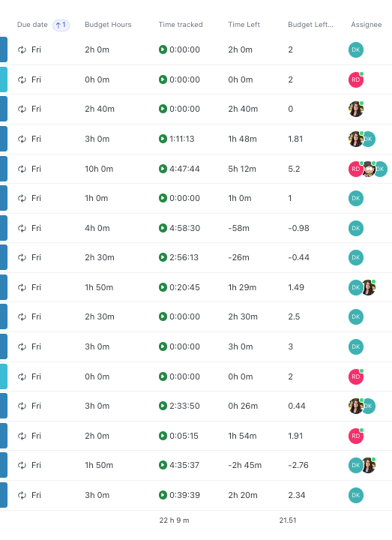
Task: Open the Time tracked column header
Action: [x=181, y=25]
